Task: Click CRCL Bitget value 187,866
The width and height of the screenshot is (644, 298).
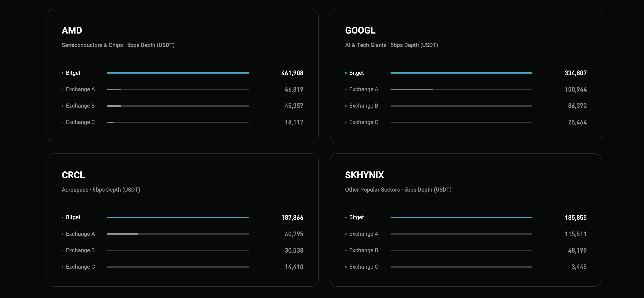Action: tap(292, 217)
